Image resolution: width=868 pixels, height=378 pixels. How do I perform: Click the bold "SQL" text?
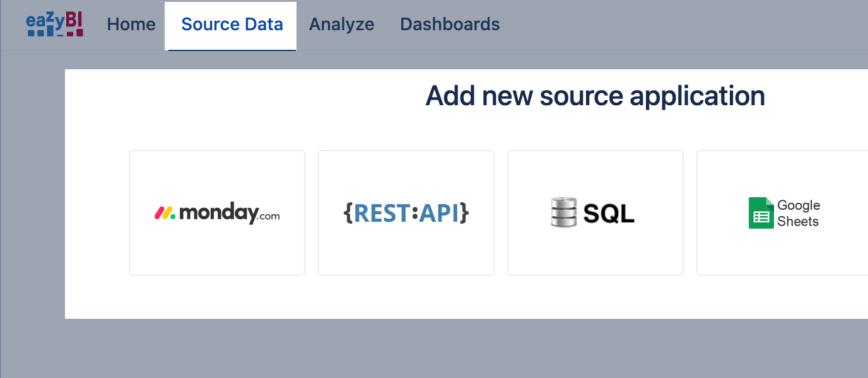coord(609,214)
